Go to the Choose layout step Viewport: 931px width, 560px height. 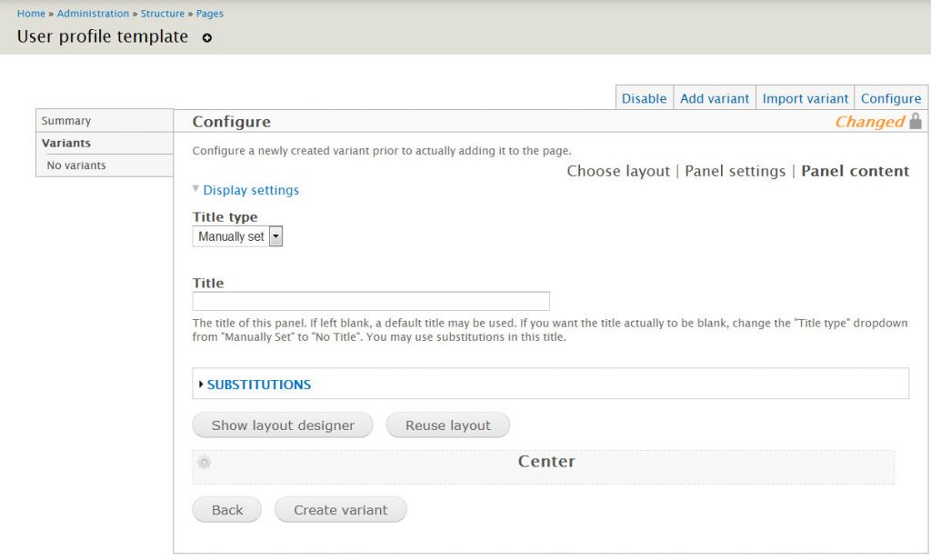(x=618, y=171)
